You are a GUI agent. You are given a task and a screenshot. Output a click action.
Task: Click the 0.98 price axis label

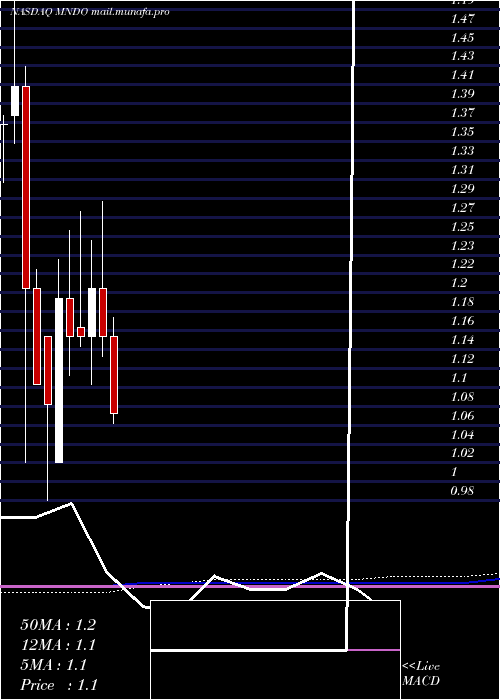462,491
